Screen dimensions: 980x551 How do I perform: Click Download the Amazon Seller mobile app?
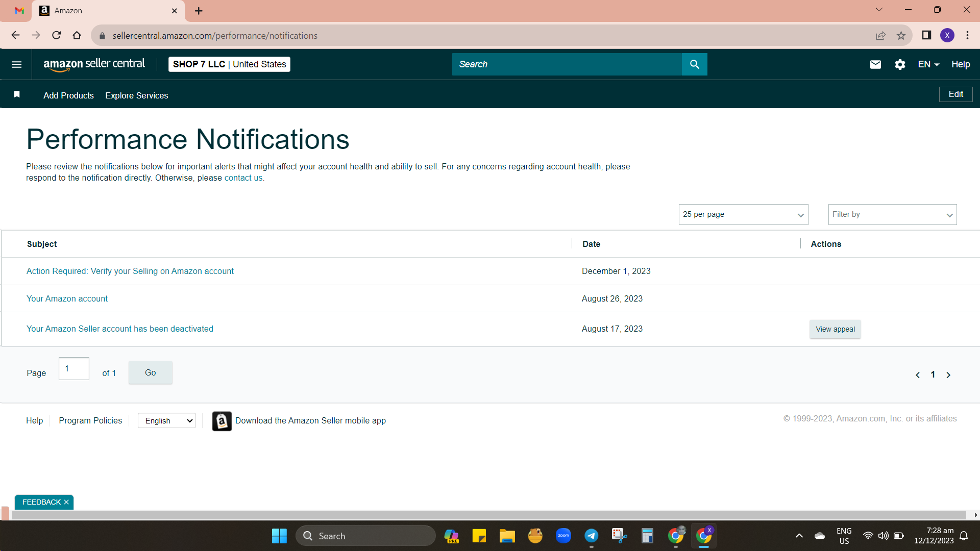(x=310, y=421)
